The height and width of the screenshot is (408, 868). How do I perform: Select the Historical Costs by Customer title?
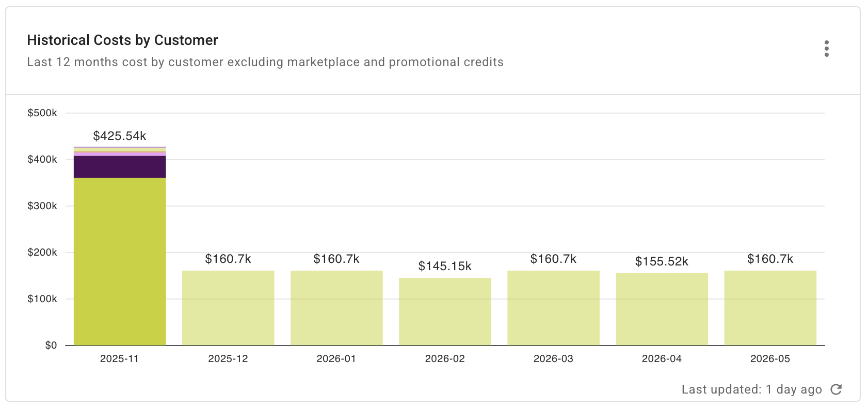pos(122,40)
